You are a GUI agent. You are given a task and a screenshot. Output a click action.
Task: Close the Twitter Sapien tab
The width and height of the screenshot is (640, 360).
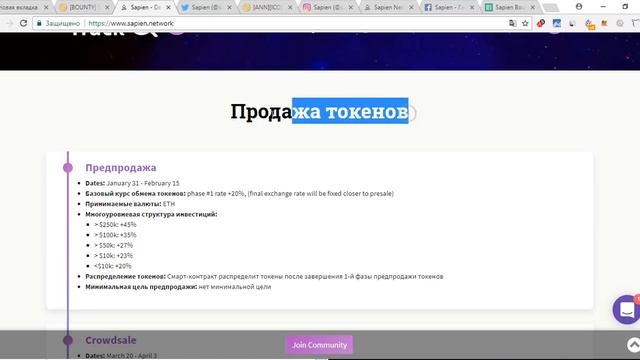229,7
